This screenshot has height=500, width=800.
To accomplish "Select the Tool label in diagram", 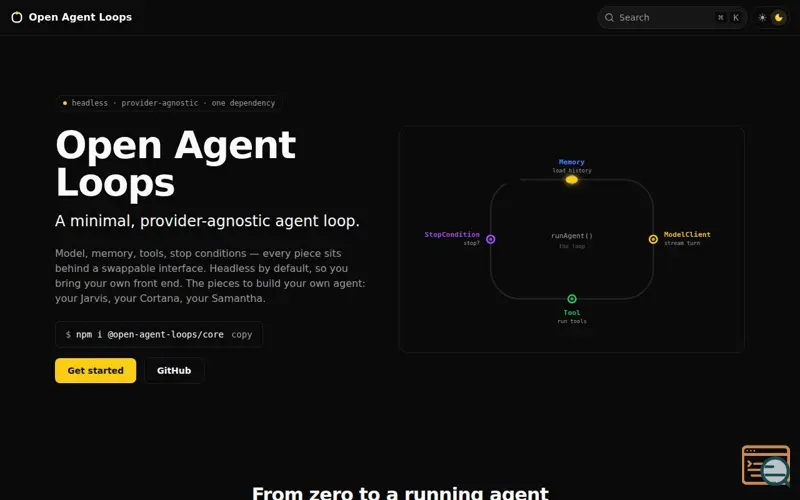I will pyautogui.click(x=572, y=313).
